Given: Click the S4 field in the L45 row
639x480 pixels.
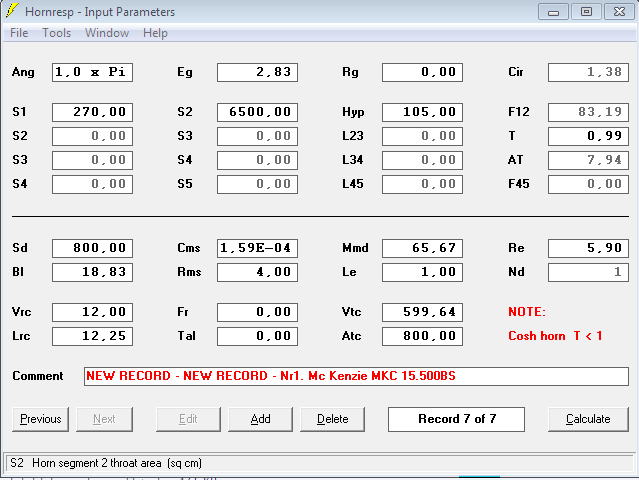Looking at the screenshot, I should point(92,185).
